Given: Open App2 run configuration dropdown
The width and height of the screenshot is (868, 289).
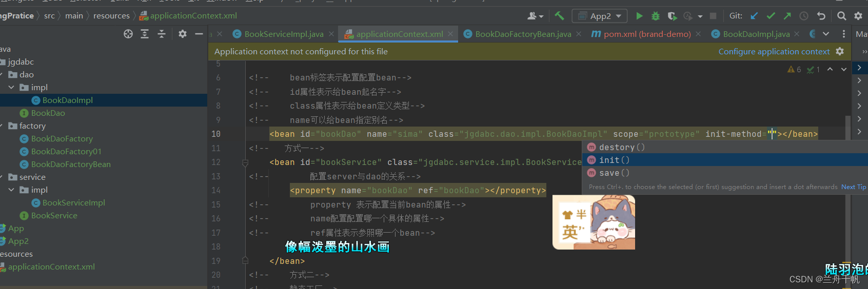Looking at the screenshot, I should [x=600, y=16].
